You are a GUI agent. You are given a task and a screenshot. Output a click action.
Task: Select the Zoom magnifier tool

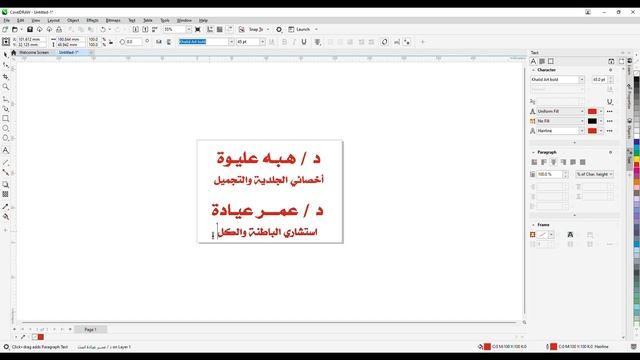(x=5, y=87)
